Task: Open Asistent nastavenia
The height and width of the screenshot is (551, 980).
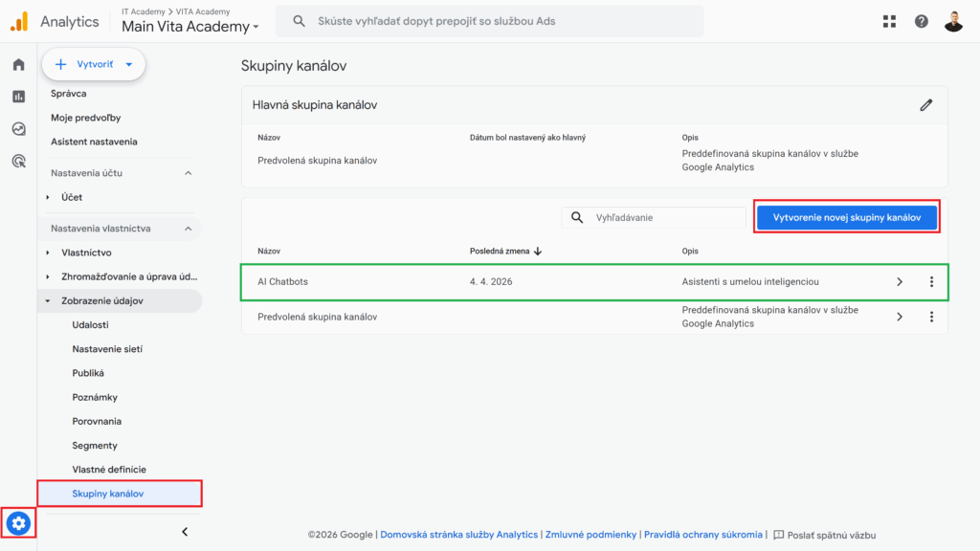Action: tap(94, 142)
